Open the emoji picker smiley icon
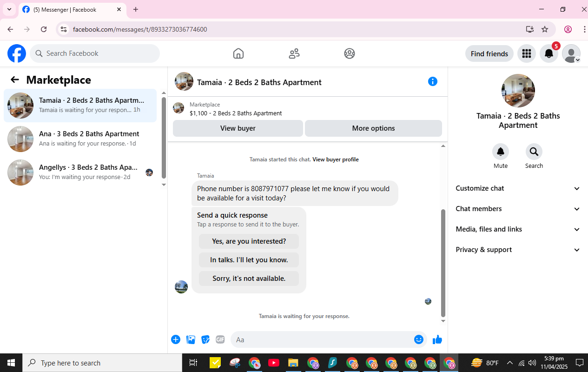 [x=419, y=339]
